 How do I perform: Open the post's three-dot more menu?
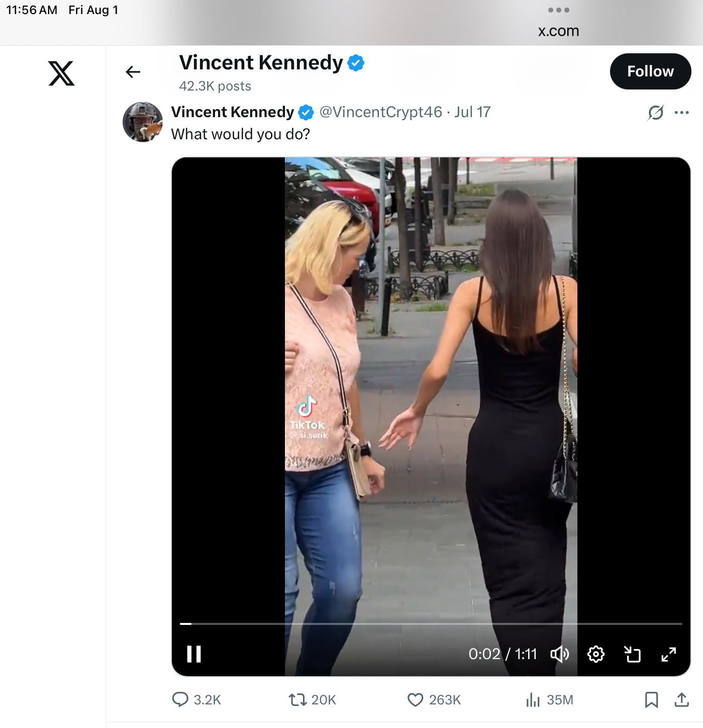coord(681,112)
